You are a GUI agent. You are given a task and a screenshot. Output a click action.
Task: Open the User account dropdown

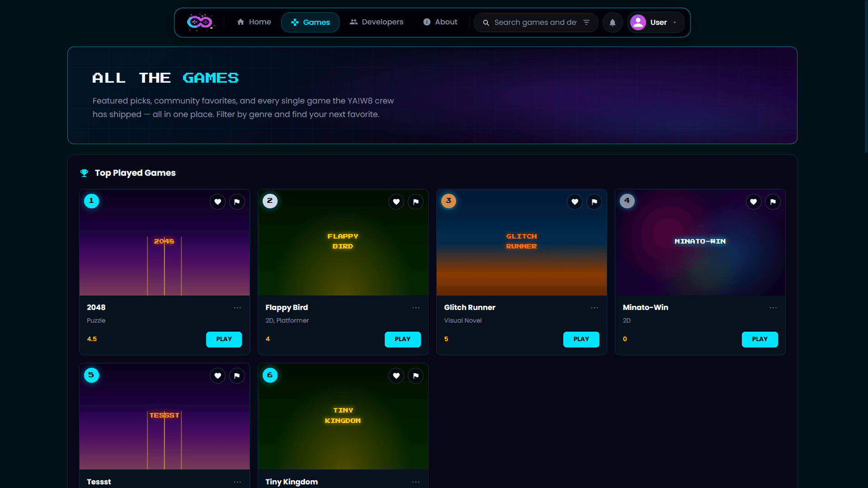(656, 23)
